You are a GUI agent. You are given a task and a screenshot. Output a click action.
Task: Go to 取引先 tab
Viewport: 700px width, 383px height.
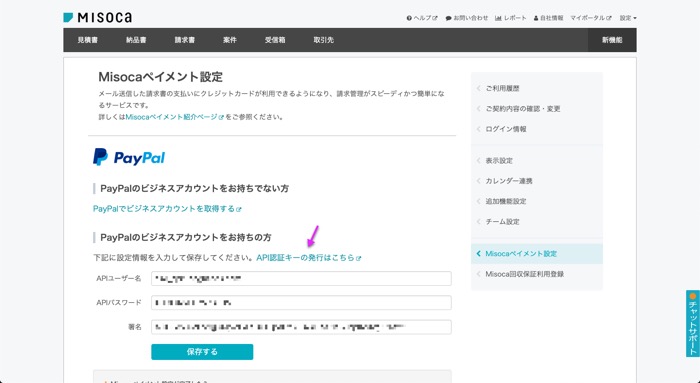pyautogui.click(x=324, y=40)
